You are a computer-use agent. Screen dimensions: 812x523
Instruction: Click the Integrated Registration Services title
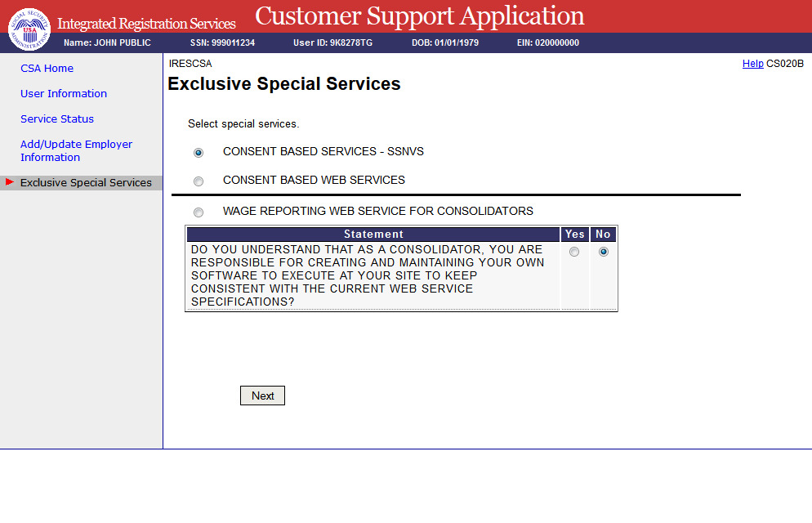click(146, 24)
